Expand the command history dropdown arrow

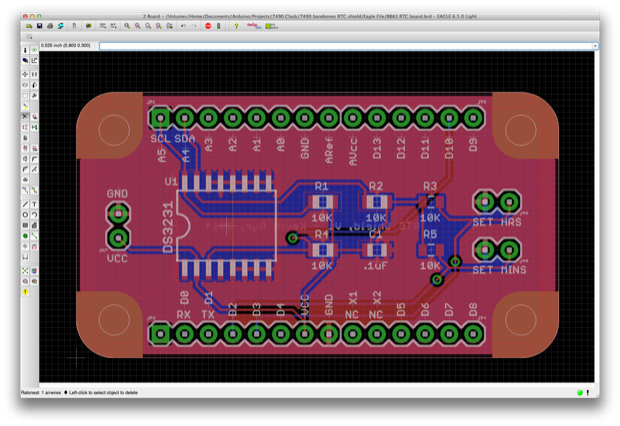[x=595, y=46]
